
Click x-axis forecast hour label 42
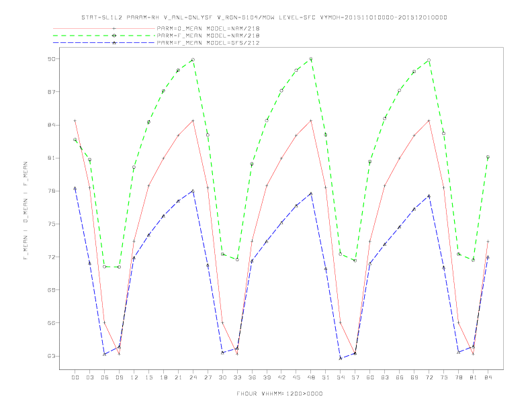[281, 377]
